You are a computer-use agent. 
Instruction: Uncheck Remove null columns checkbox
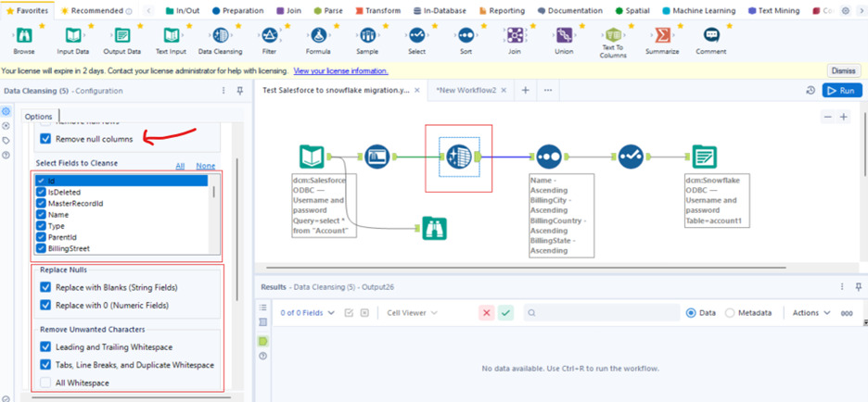click(x=45, y=139)
